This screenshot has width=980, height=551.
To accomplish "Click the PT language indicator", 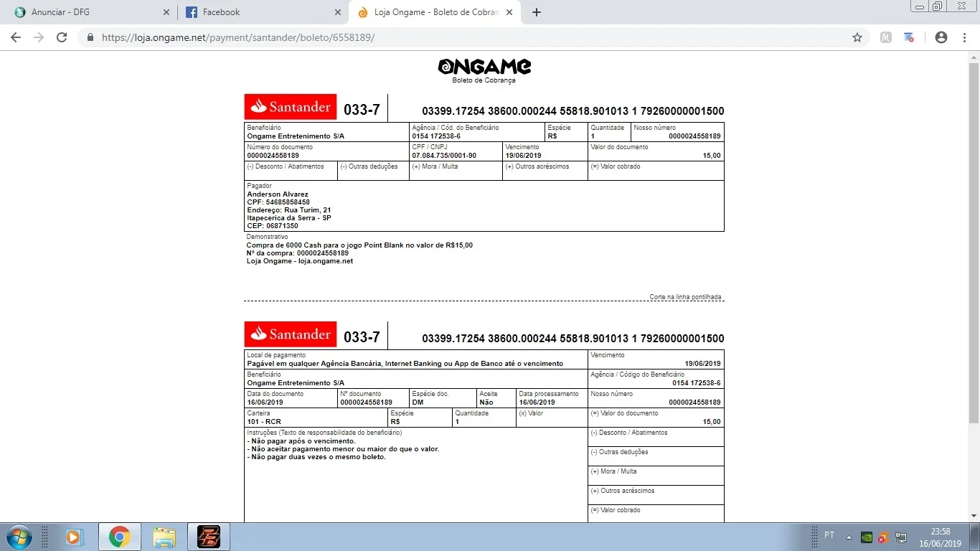I will pyautogui.click(x=829, y=535).
